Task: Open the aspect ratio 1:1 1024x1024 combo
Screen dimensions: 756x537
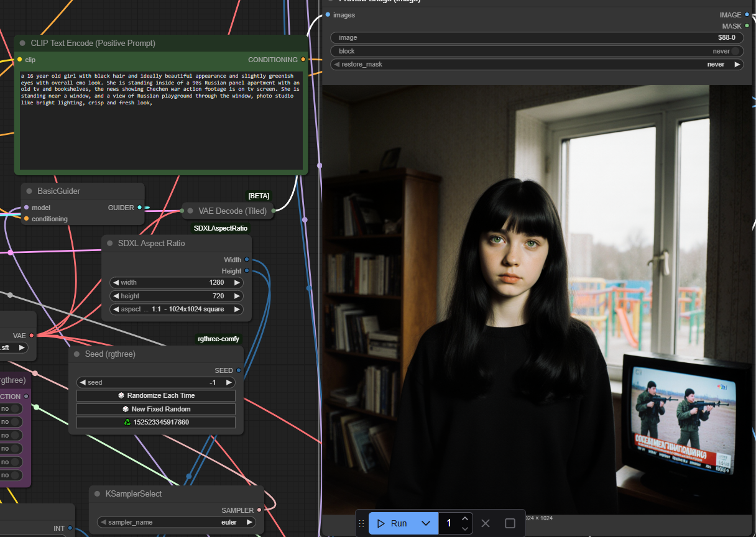Action: click(x=176, y=310)
